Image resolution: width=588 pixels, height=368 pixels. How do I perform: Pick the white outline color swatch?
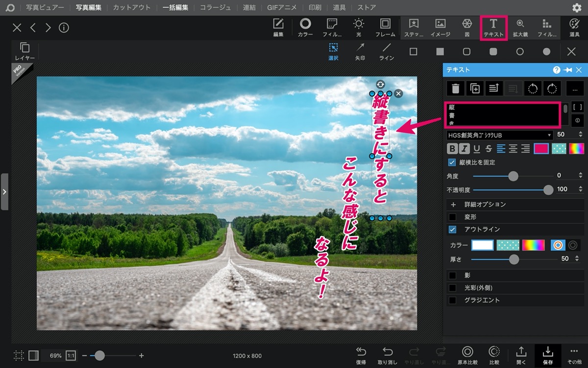click(x=483, y=245)
